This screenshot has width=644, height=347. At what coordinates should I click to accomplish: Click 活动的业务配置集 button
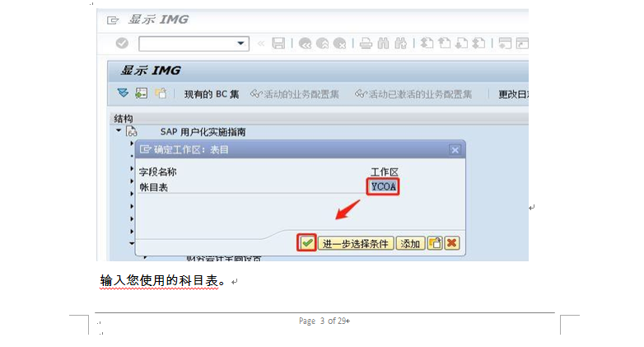[295, 94]
